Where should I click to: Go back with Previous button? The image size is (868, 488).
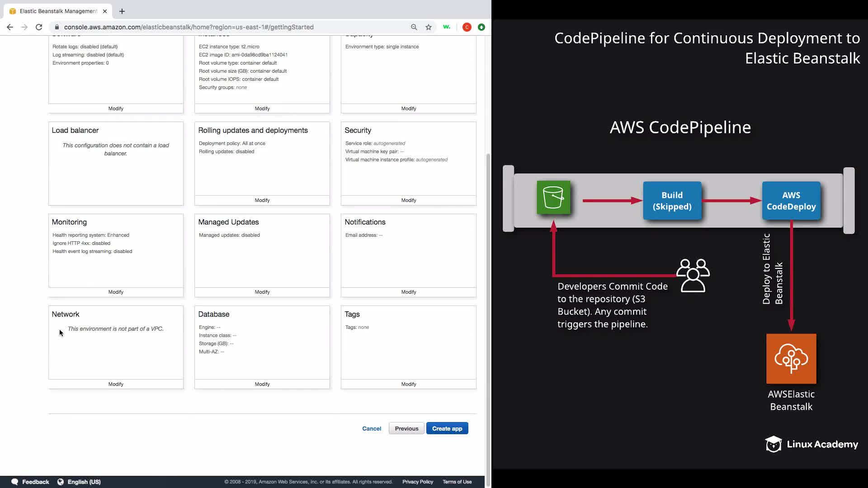pos(406,428)
